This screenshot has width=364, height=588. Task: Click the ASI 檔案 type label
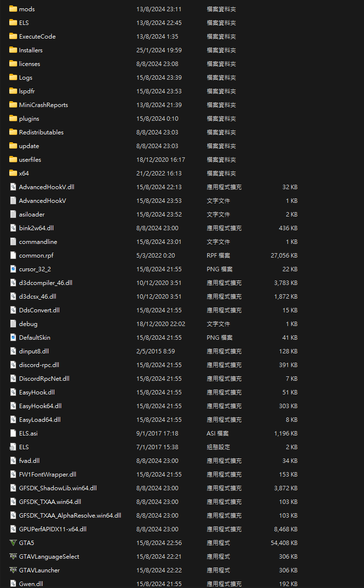217,433
